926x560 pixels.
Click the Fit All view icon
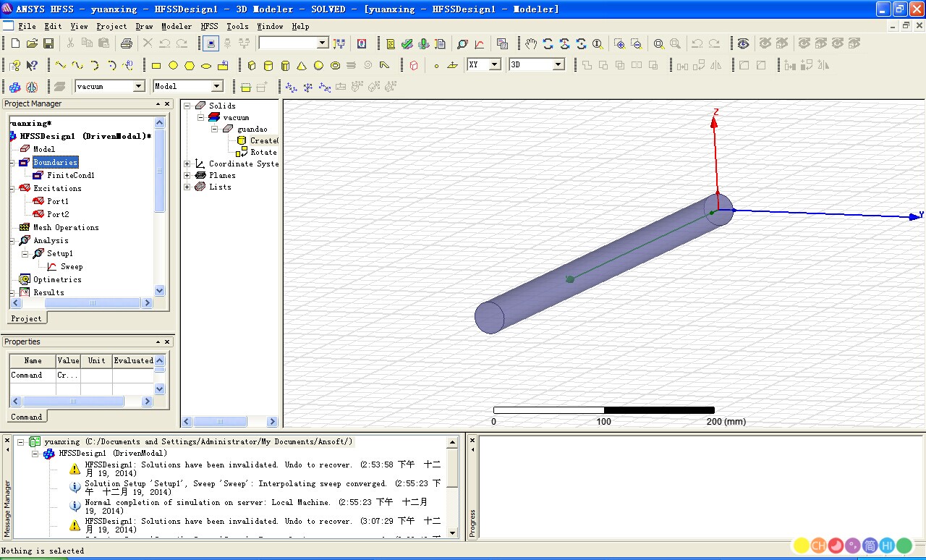click(658, 43)
